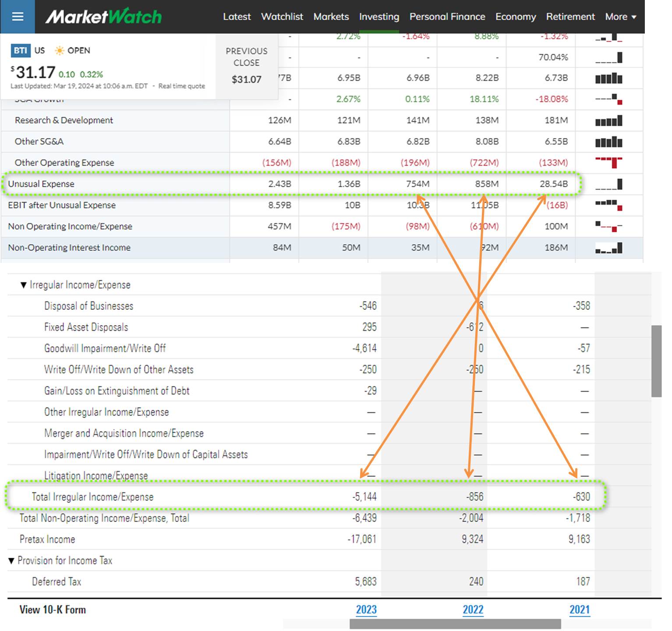Click the Non-Operating Interest Income sparkline
The height and width of the screenshot is (631, 672).
click(608, 248)
